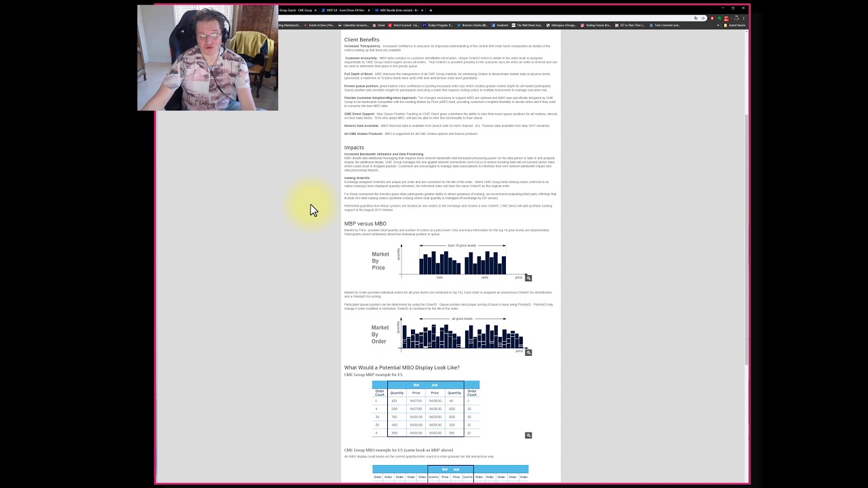
Task: Click the translate page icon in address bar
Action: [x=696, y=18]
